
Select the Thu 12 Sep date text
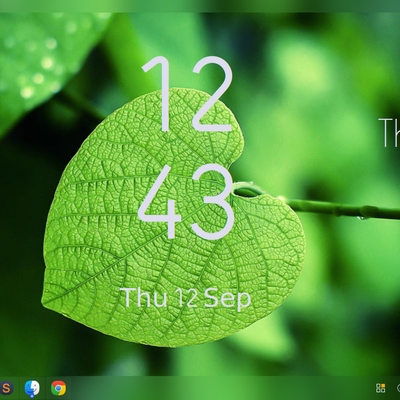coord(185,298)
